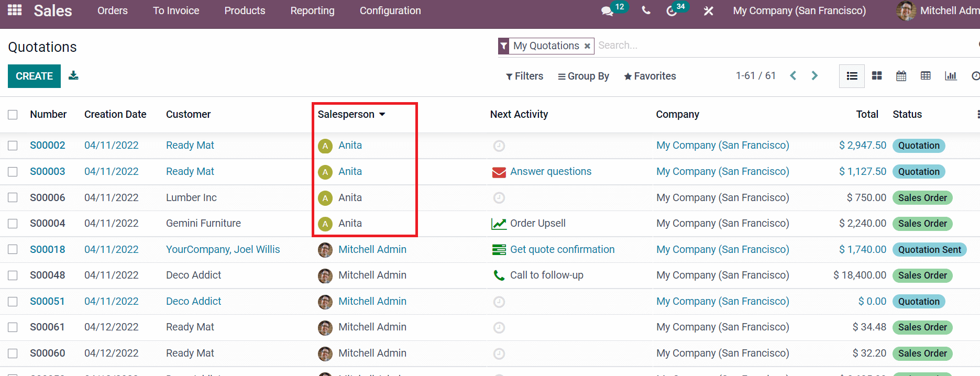Select checkbox for order S00006

coord(13,197)
